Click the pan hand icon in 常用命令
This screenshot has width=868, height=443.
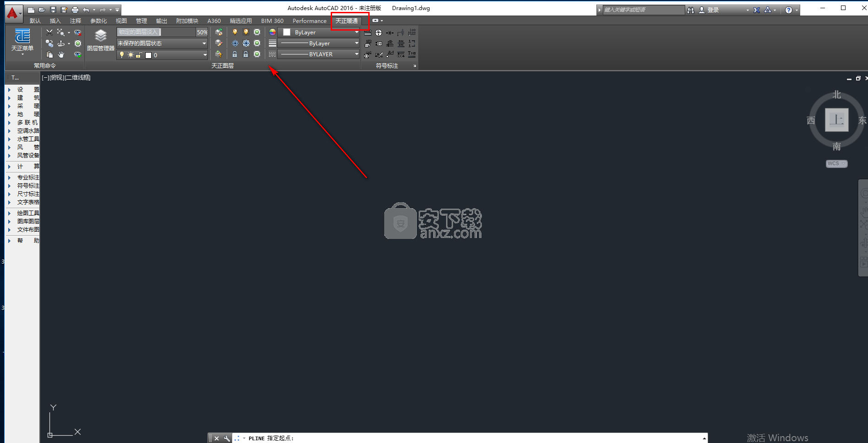(x=61, y=54)
